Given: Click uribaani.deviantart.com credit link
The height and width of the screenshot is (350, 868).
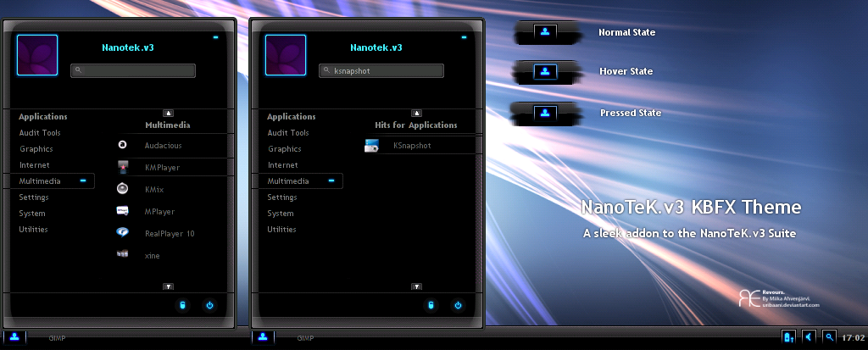Looking at the screenshot, I should coord(791,305).
